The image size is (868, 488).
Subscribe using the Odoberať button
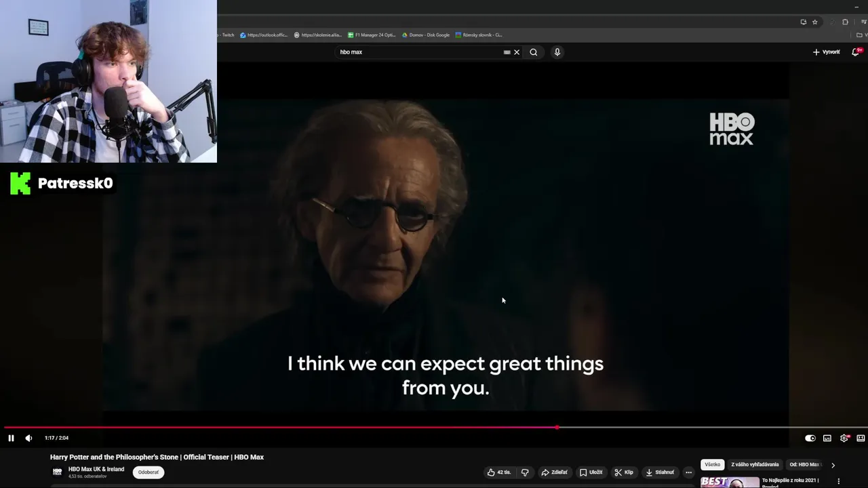149,472
